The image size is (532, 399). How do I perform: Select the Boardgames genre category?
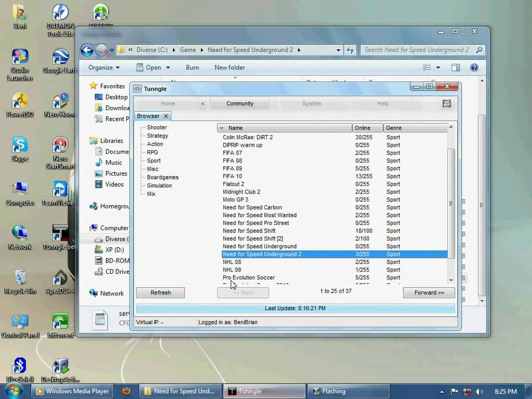[x=162, y=177]
